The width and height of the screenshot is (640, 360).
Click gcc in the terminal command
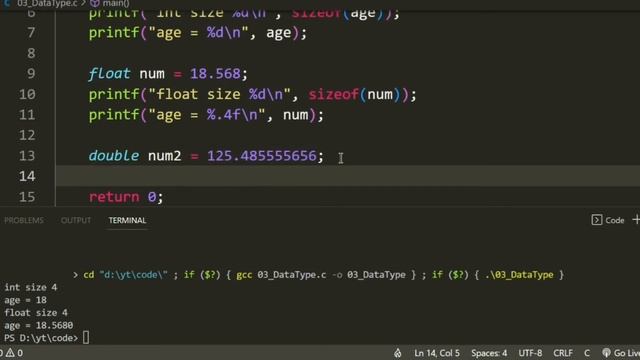pos(244,275)
